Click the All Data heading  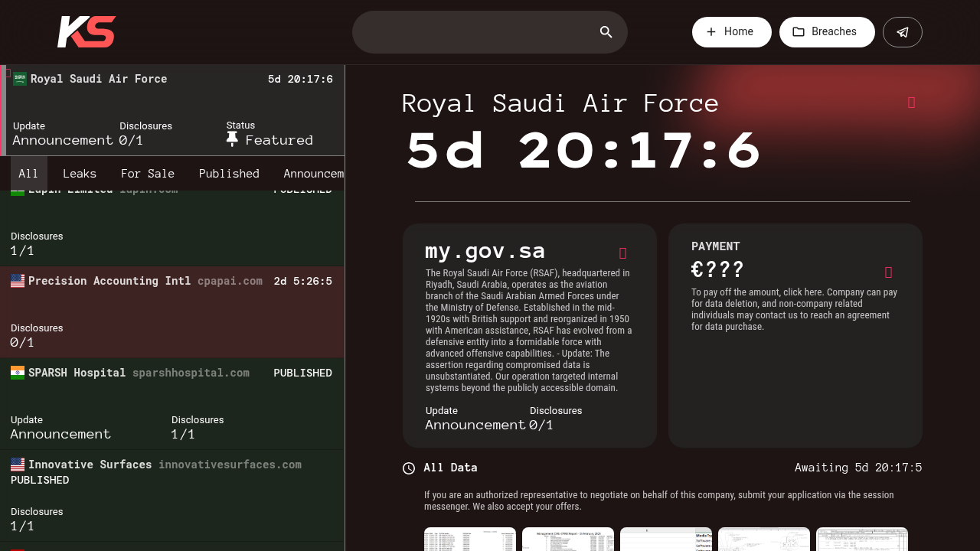(x=450, y=468)
